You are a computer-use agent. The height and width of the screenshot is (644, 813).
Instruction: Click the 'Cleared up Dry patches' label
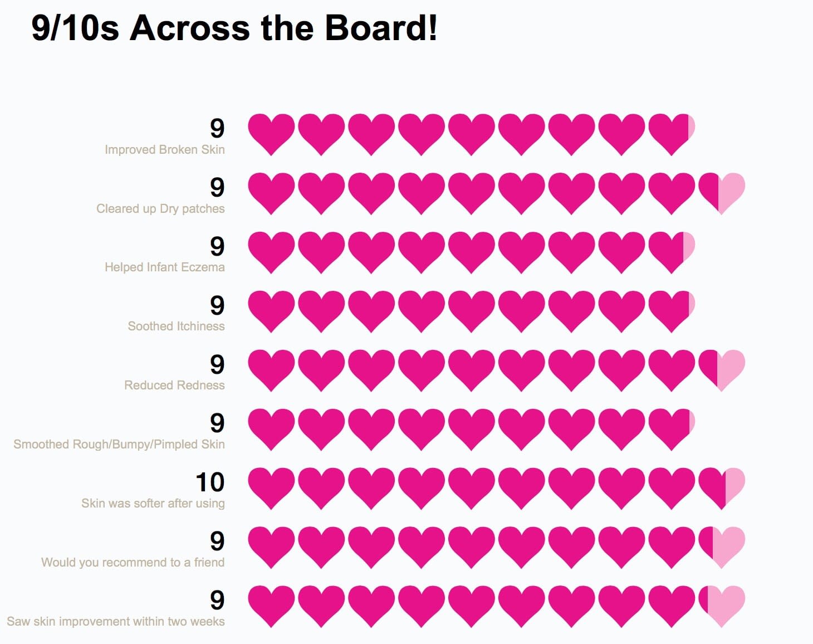click(160, 209)
